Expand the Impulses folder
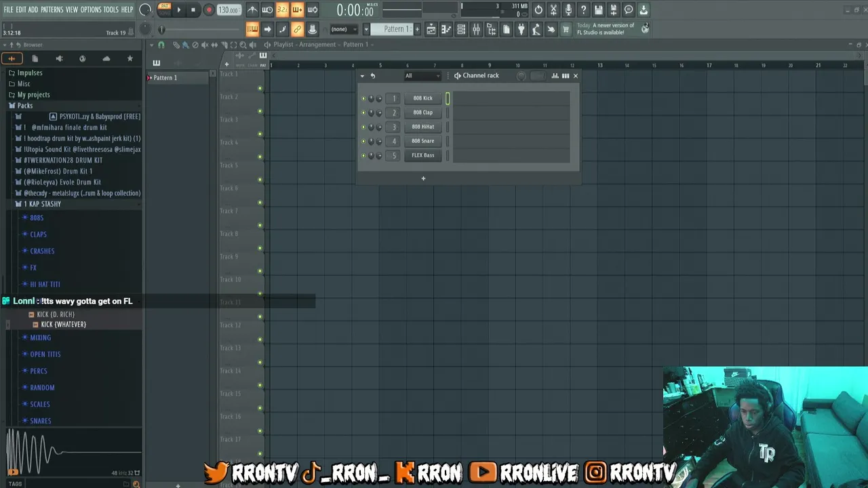The image size is (868, 488). click(30, 73)
